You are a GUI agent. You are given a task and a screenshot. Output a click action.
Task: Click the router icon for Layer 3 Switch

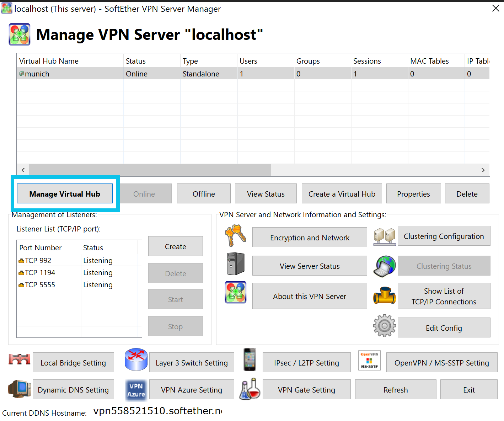click(x=136, y=359)
